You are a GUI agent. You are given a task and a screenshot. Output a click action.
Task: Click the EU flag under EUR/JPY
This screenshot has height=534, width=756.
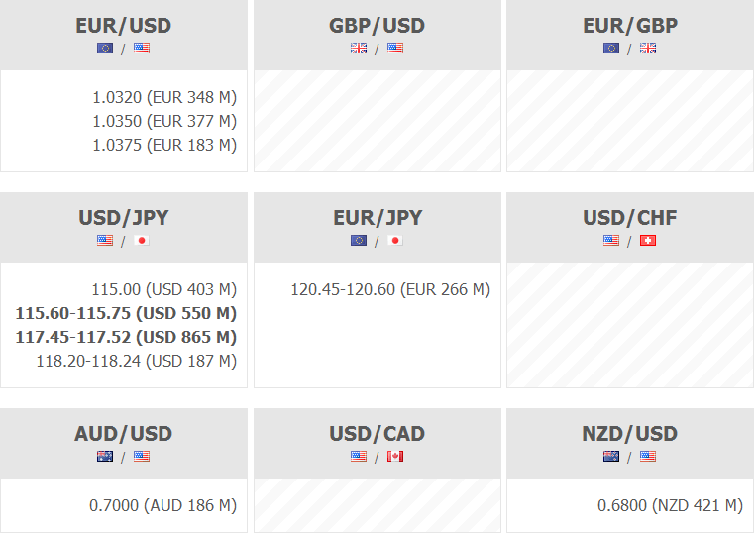359,240
